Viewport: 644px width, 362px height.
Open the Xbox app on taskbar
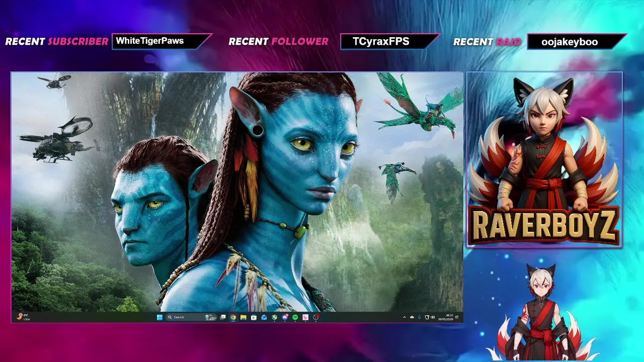point(274,317)
